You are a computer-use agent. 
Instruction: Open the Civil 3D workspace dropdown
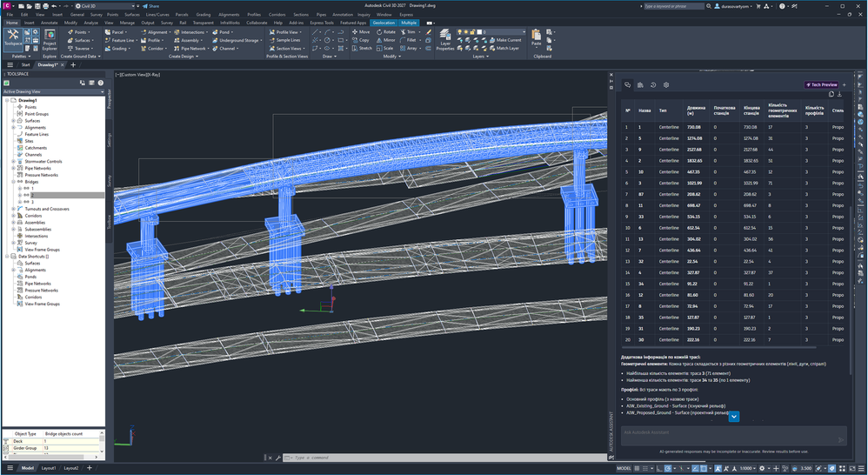click(105, 6)
